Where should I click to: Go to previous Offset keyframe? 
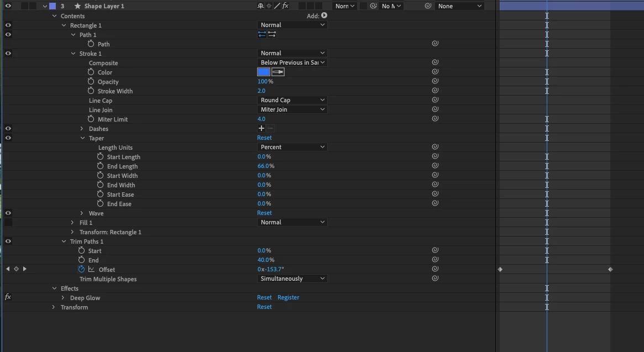pyautogui.click(x=8, y=269)
